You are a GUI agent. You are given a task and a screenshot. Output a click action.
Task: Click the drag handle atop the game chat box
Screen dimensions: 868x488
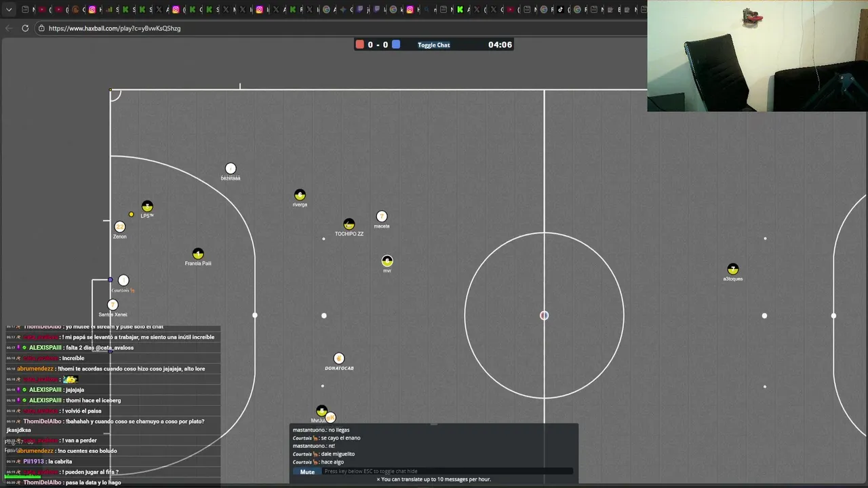434,425
